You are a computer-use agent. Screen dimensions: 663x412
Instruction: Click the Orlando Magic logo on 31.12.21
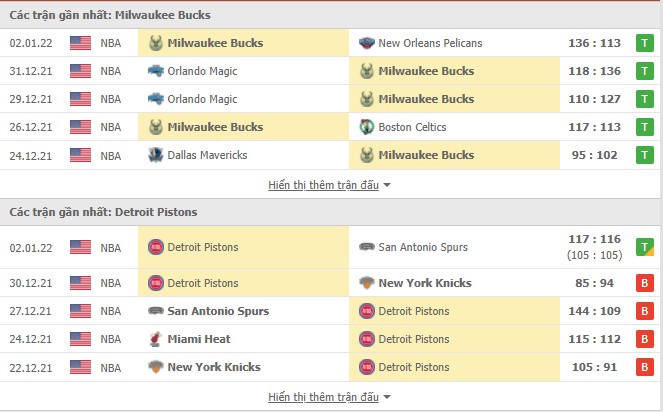(x=156, y=71)
